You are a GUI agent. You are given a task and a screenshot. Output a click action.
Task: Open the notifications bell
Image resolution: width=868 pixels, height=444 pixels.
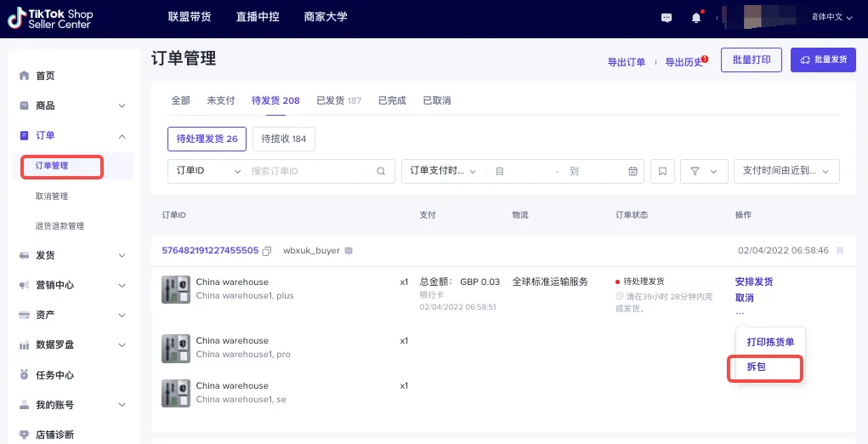pyautogui.click(x=696, y=18)
